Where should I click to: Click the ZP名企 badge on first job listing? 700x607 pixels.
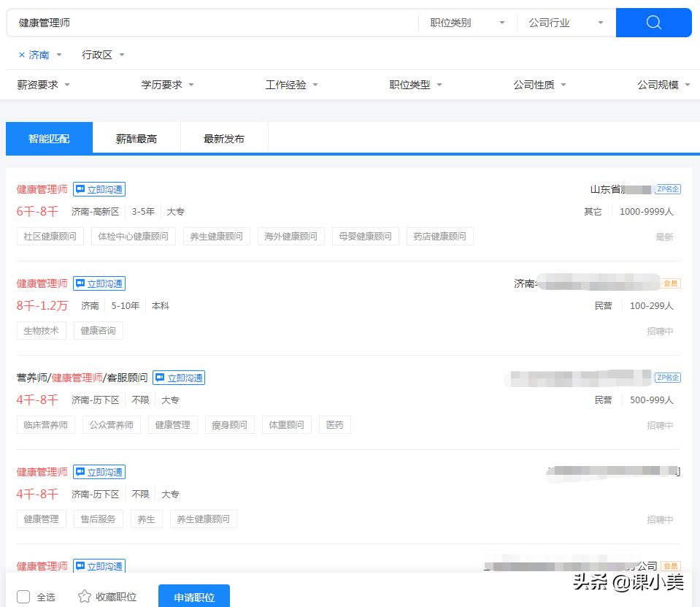pyautogui.click(x=668, y=188)
